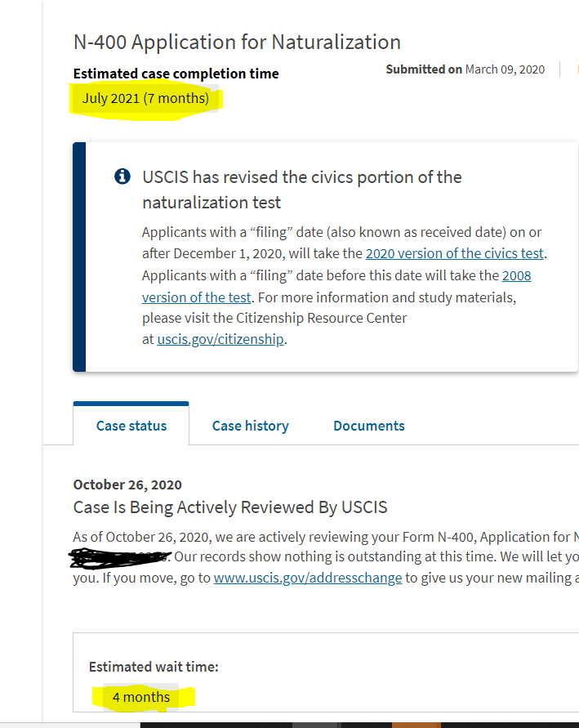Viewport: 579px width, 728px height.
Task: Open the Documents tab
Action: (x=369, y=426)
